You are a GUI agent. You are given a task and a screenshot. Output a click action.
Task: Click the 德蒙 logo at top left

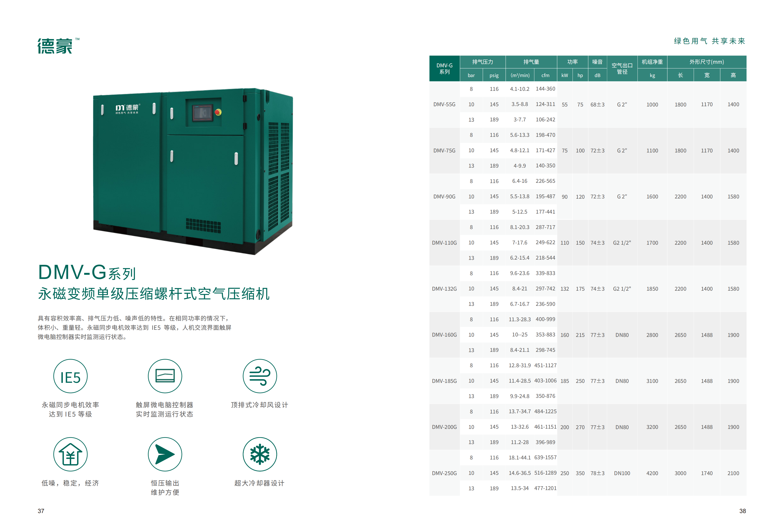coord(55,46)
